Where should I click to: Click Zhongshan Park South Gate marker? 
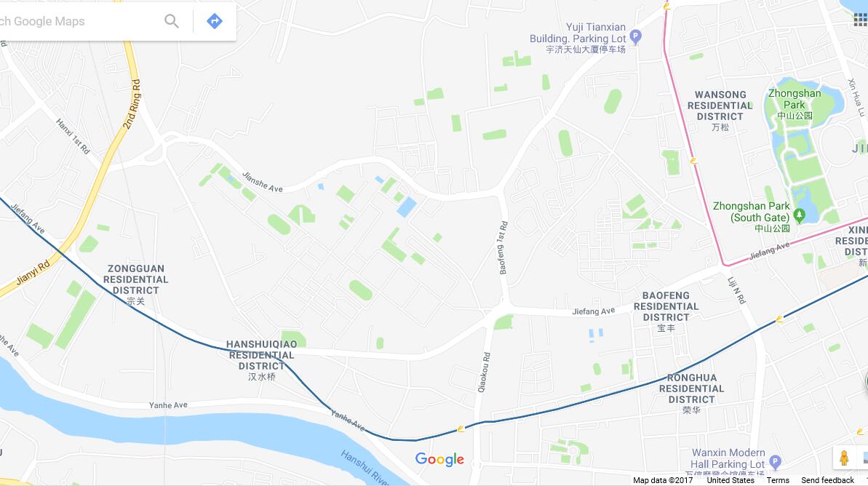click(799, 214)
